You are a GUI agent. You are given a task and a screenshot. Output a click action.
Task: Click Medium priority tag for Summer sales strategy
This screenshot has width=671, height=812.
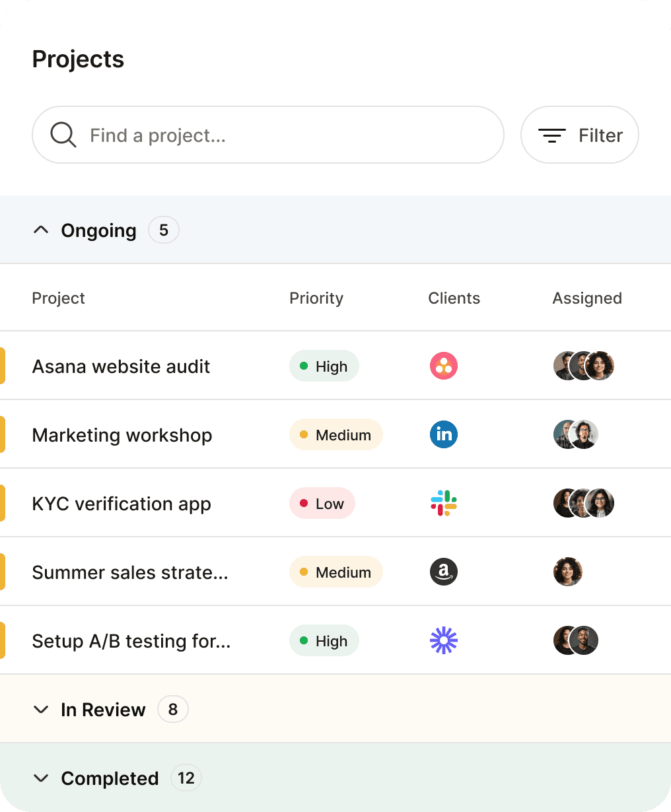pyautogui.click(x=336, y=572)
